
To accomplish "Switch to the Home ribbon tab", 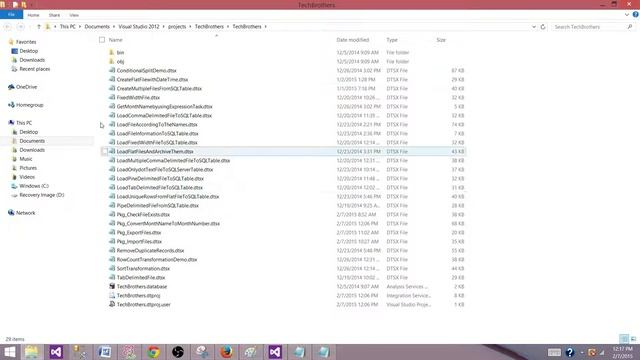I will click(33, 15).
